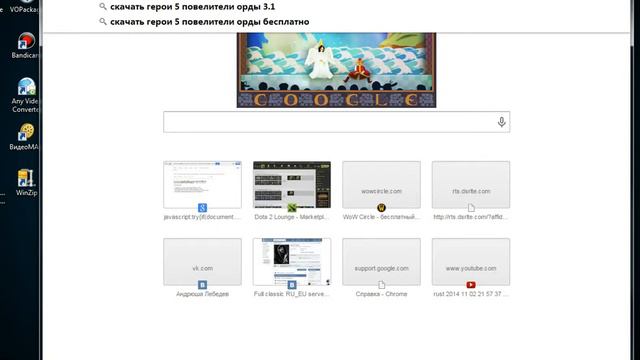Click magnifier icon beside the 'орды бесплатно' suggestion
Viewport: 640px width, 360px height.
103,22
